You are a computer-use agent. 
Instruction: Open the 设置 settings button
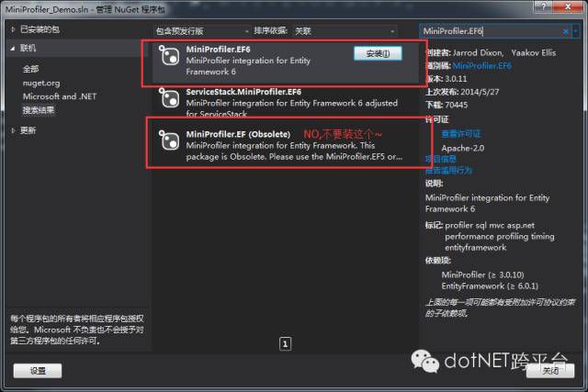tap(38, 371)
